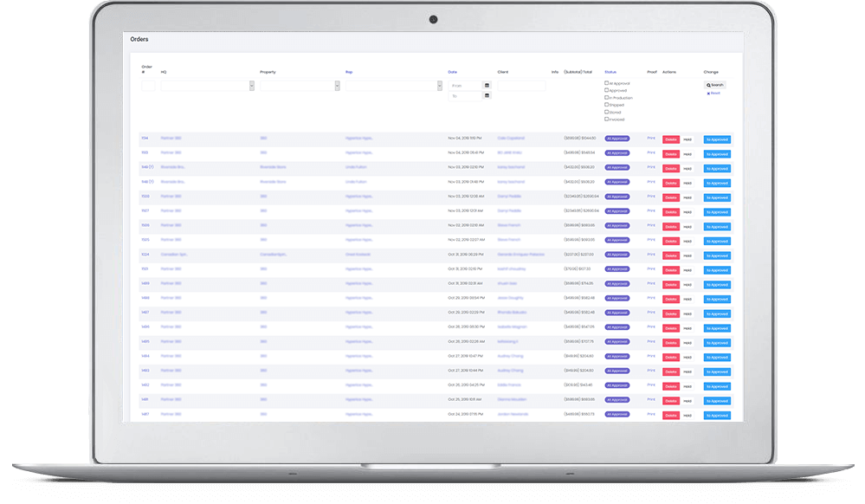The height and width of the screenshot is (504, 865).
Task: Put order 1507 on Hold
Action: (687, 212)
